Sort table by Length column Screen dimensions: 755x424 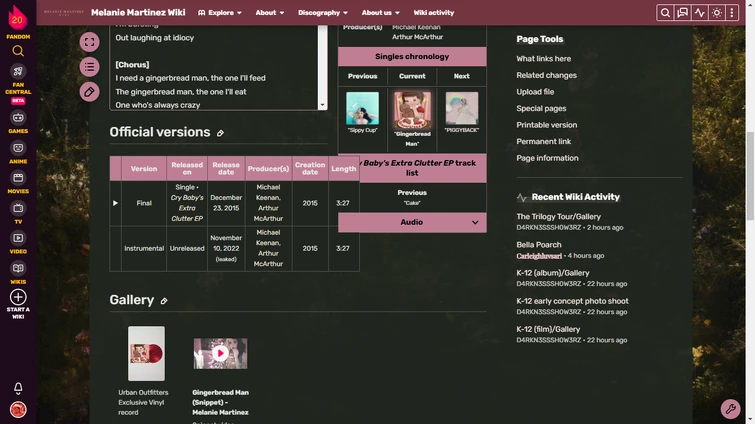click(x=344, y=169)
